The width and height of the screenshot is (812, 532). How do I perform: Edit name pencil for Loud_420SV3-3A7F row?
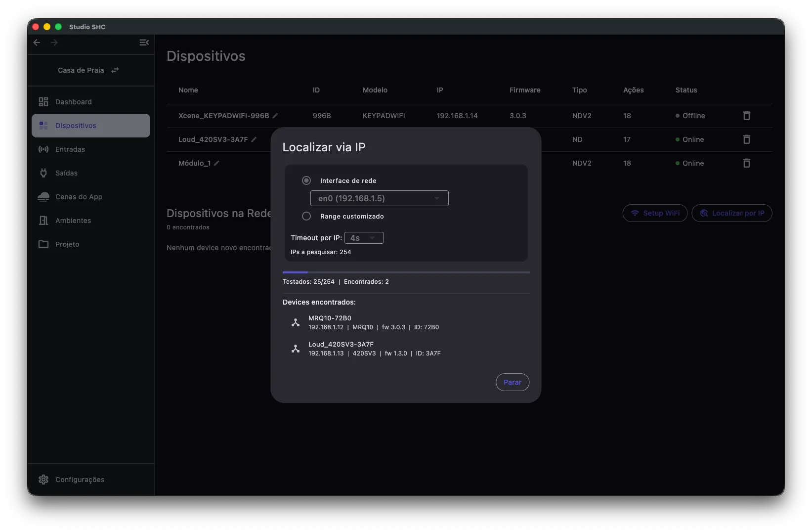coord(254,139)
